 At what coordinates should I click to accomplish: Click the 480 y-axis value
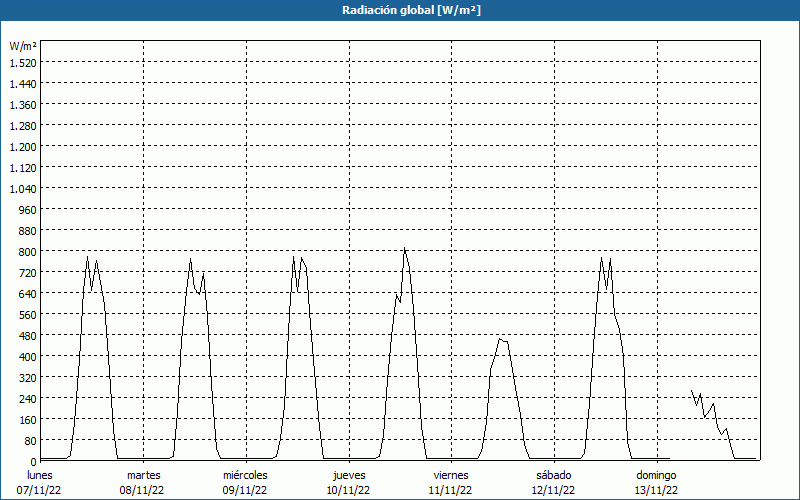(x=28, y=336)
